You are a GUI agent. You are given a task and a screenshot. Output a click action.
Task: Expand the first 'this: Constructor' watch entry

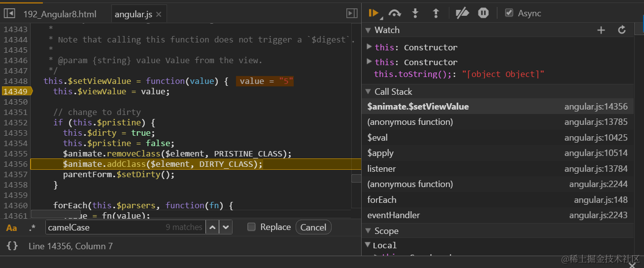(370, 47)
